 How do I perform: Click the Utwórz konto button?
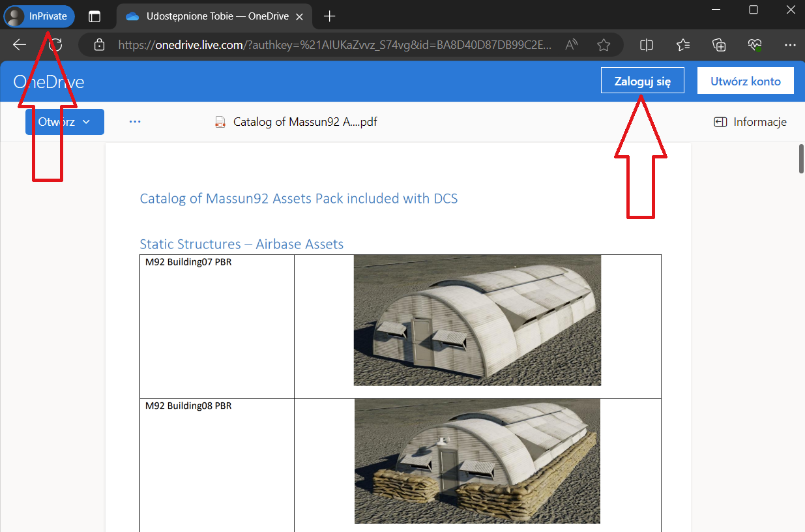pos(746,81)
